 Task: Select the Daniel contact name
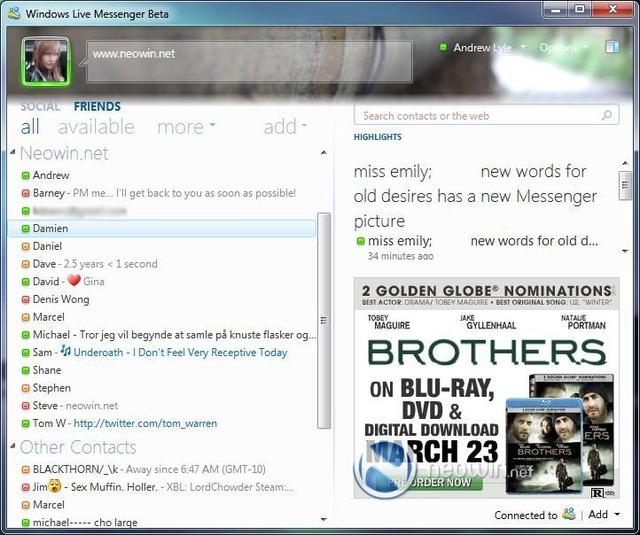(47, 246)
